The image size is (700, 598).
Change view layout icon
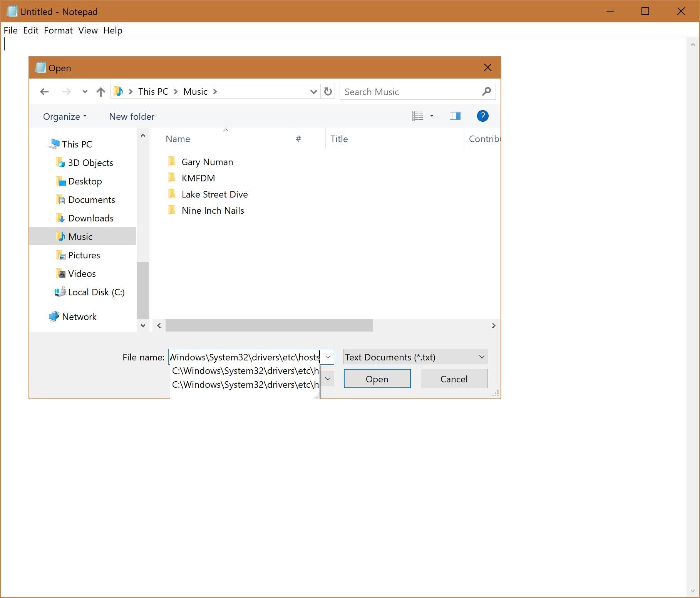coord(418,116)
